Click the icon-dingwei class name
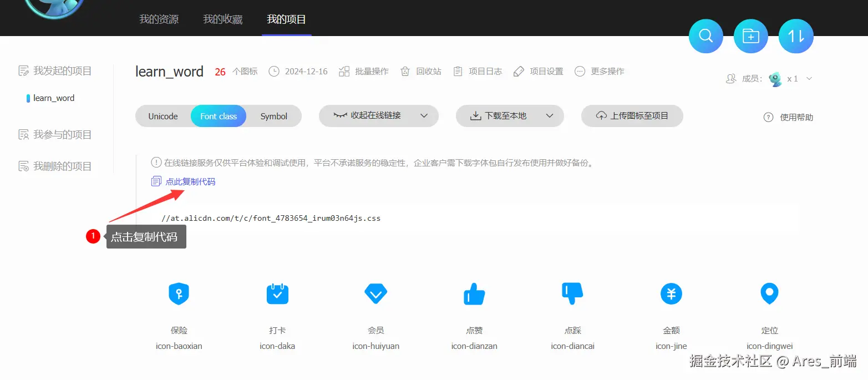Viewport: 868px width, 380px height. pos(769,346)
